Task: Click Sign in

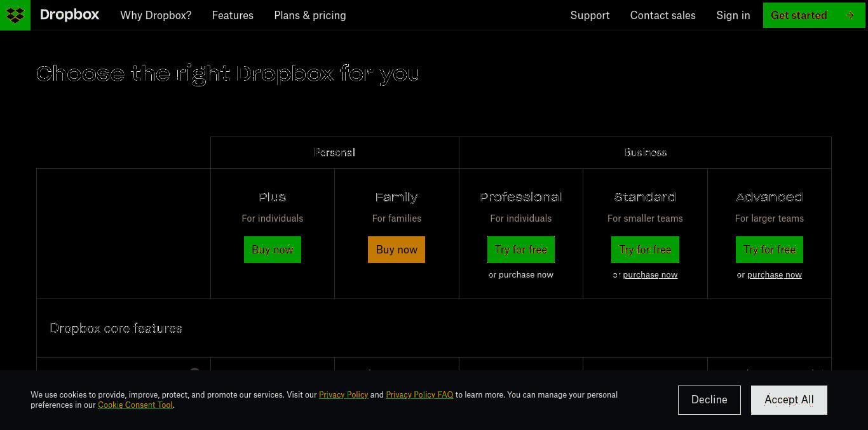Action: click(x=733, y=15)
